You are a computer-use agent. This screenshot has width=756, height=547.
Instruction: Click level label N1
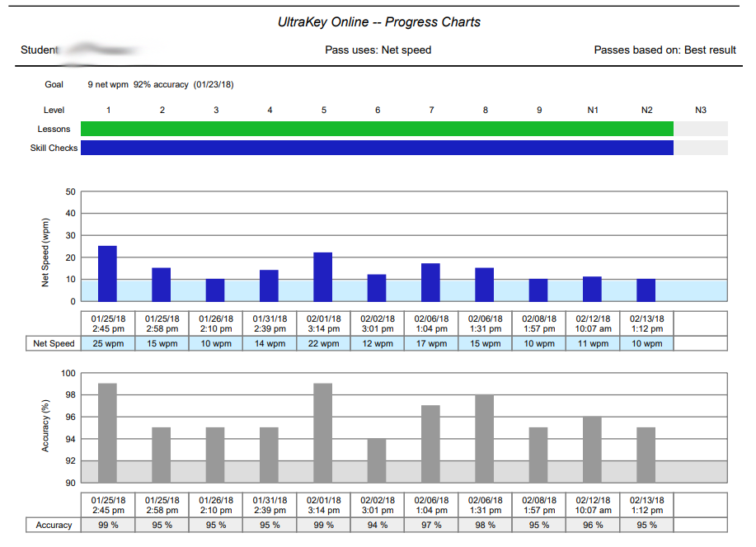point(593,110)
